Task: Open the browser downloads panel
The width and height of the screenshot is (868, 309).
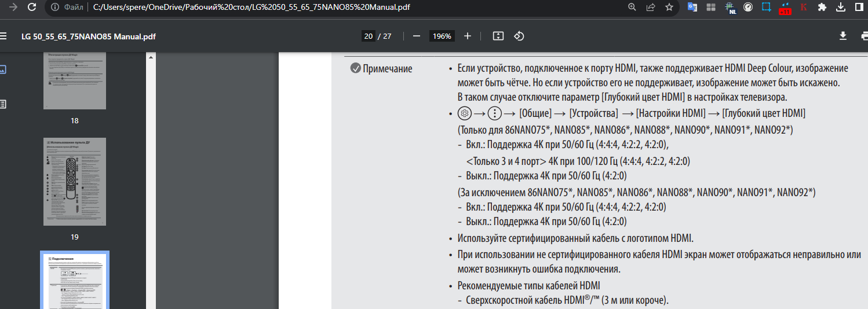Action: click(x=841, y=8)
